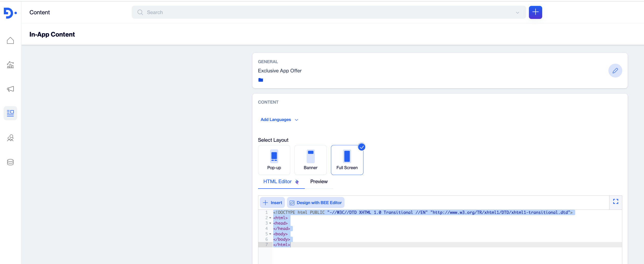Open the Analytics chart sidebar icon
Viewport: 644px width, 264px height.
click(x=10, y=65)
